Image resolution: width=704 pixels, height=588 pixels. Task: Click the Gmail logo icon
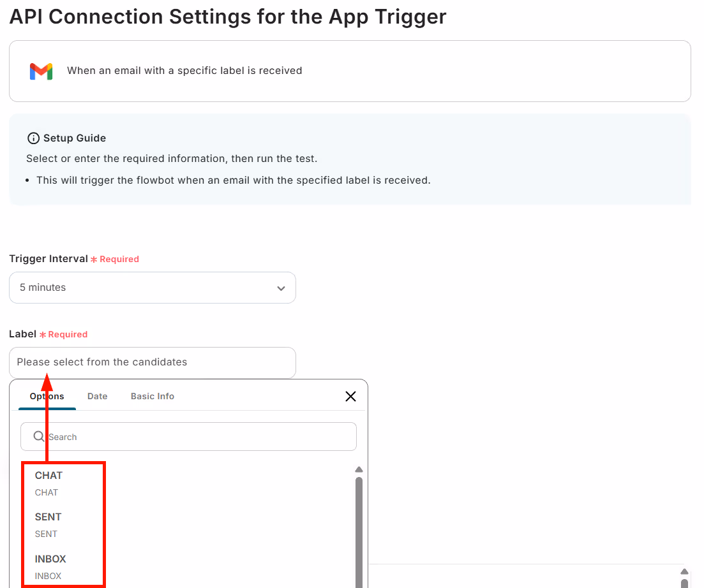coord(41,71)
